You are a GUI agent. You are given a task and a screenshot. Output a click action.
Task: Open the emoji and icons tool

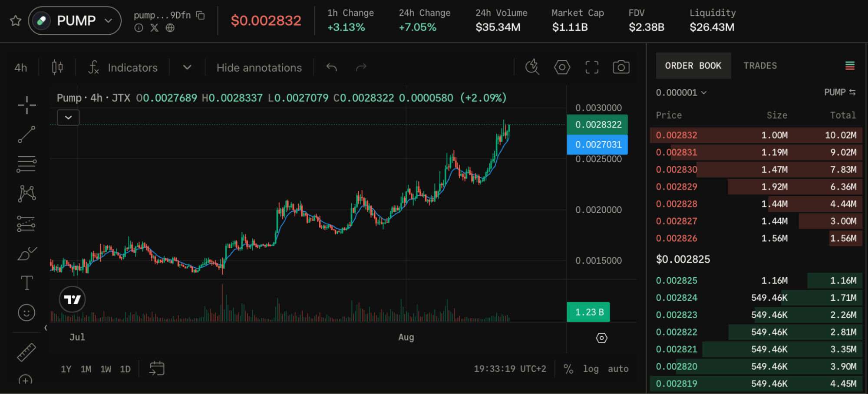[26, 312]
